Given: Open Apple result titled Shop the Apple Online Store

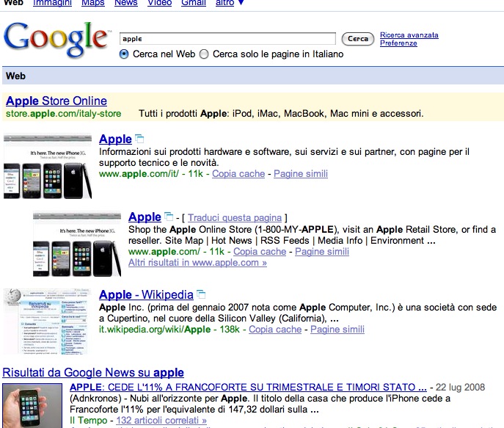Looking at the screenshot, I should click(x=145, y=217).
